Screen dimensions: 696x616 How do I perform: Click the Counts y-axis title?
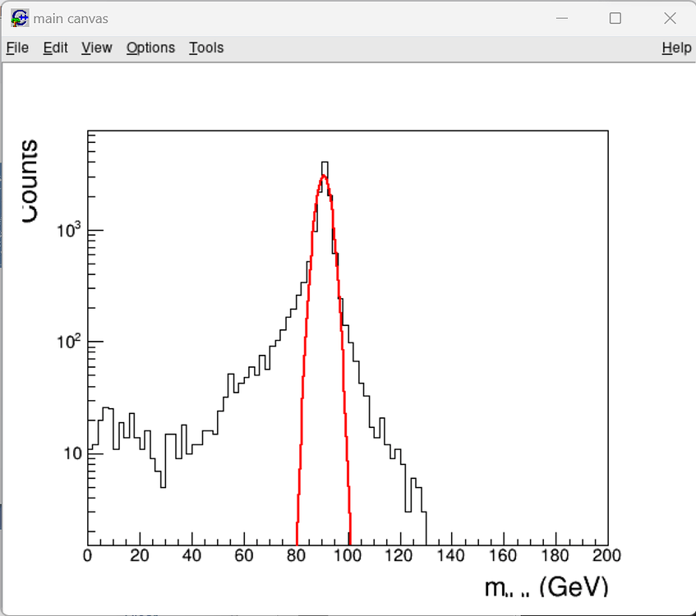coord(30,181)
